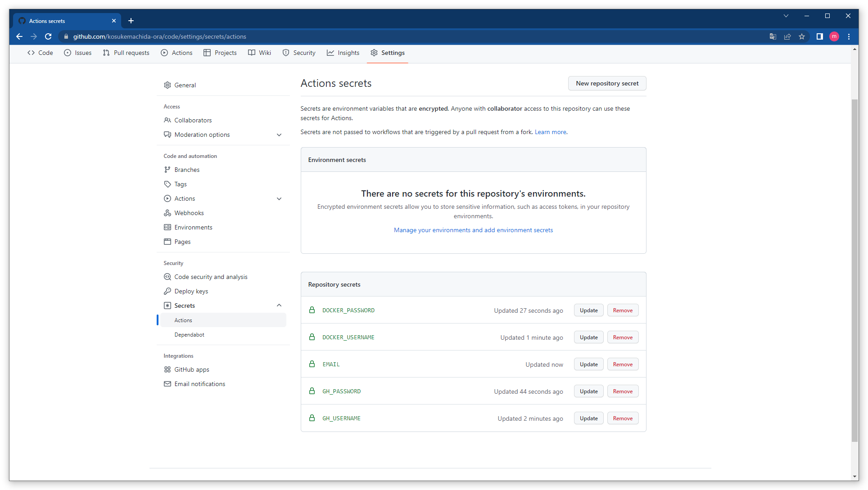Open Email notifications settings

[x=200, y=384]
